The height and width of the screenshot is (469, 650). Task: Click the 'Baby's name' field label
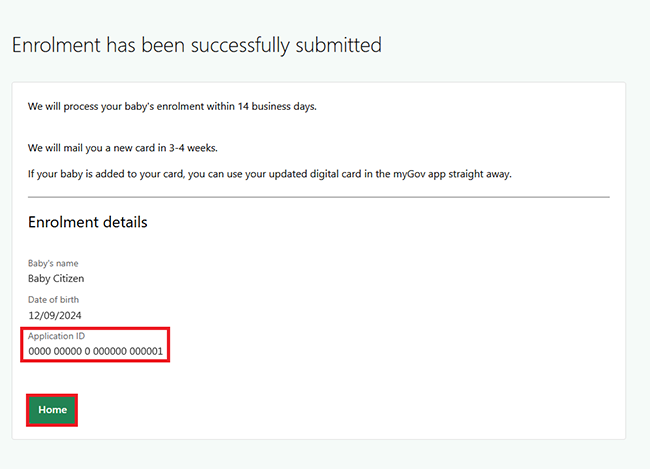pyautogui.click(x=53, y=263)
